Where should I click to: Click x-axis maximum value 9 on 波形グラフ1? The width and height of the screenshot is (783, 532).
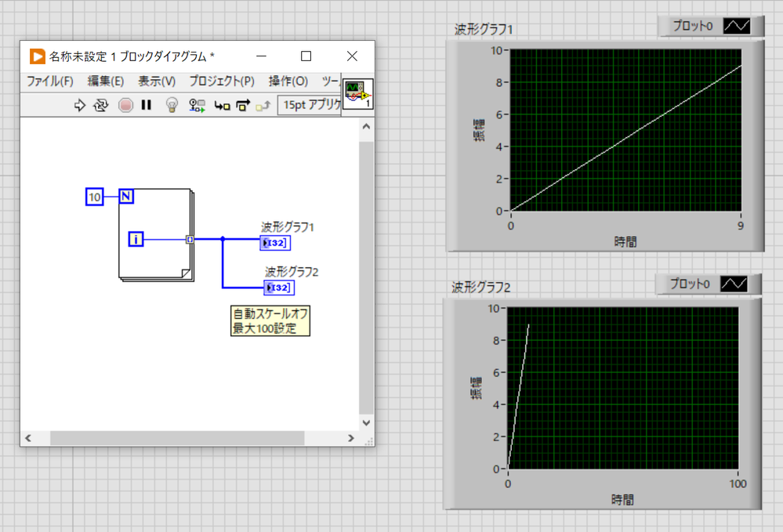[741, 226]
